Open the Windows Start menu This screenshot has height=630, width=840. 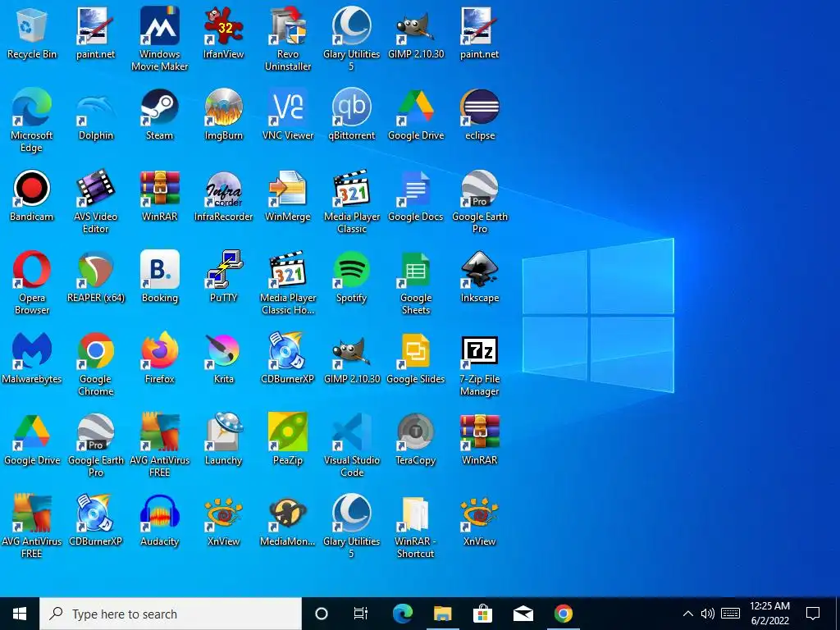point(20,614)
